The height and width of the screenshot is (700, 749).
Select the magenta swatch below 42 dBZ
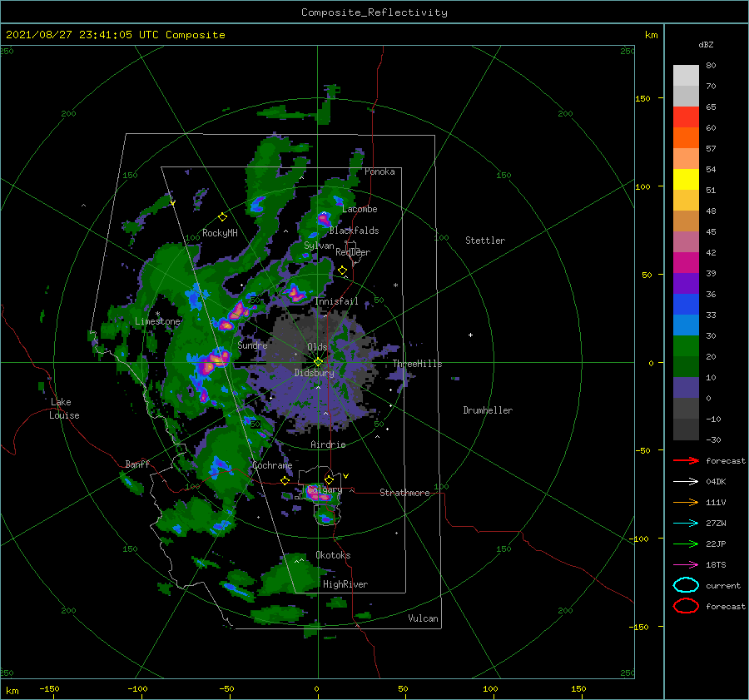tap(686, 262)
